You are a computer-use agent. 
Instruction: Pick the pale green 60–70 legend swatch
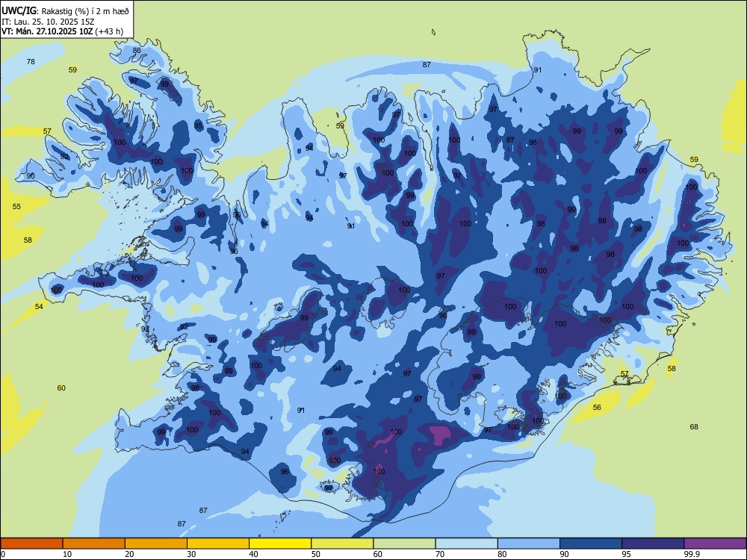[404, 544]
